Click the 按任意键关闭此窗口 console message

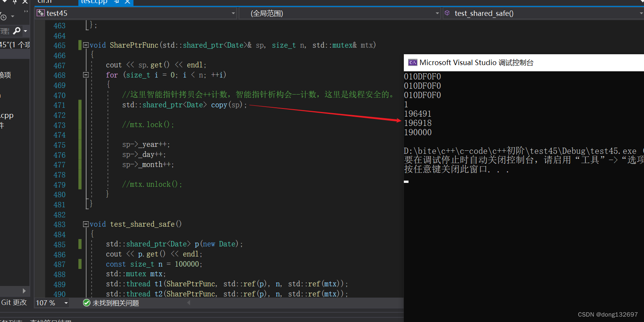click(x=457, y=169)
